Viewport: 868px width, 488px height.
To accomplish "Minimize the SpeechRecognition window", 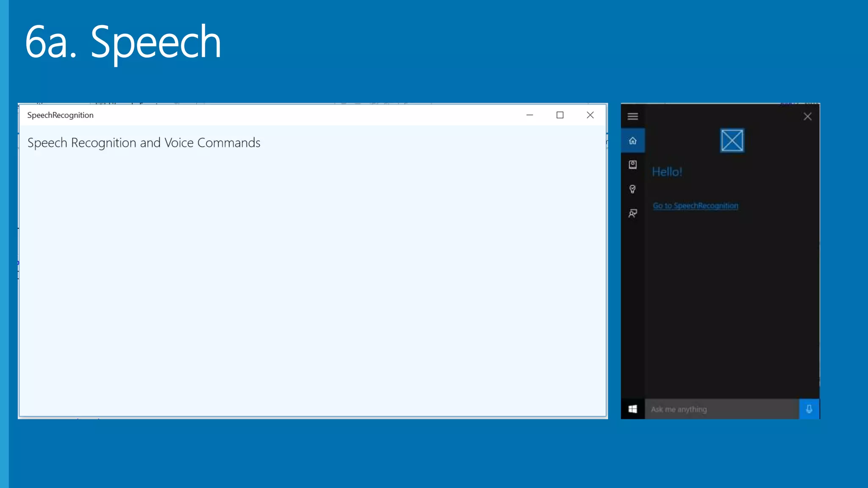I will (x=529, y=115).
